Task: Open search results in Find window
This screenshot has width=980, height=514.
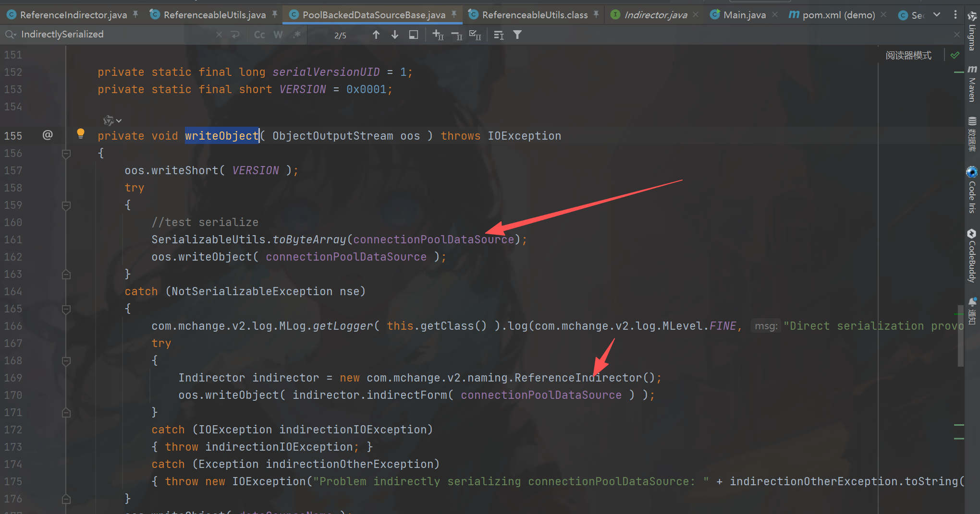Action: tap(413, 35)
